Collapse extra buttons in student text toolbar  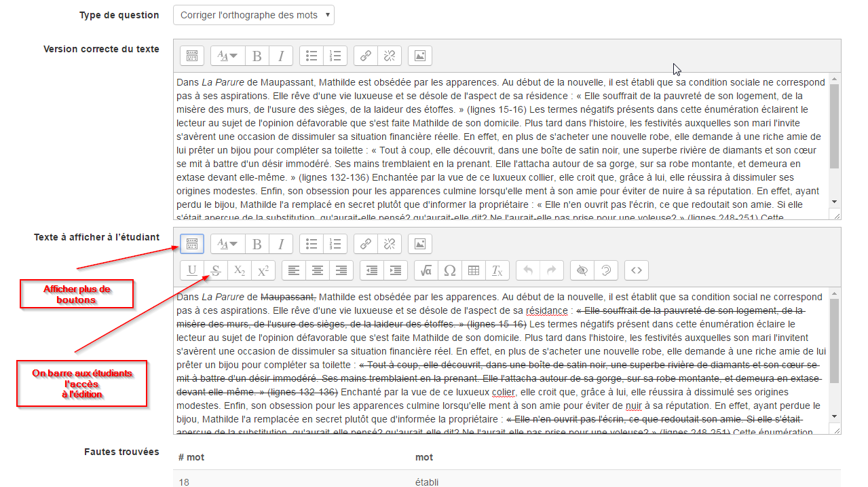(x=192, y=244)
